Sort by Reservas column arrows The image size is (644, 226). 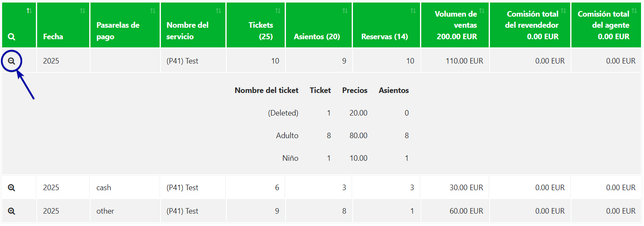pyautogui.click(x=413, y=11)
